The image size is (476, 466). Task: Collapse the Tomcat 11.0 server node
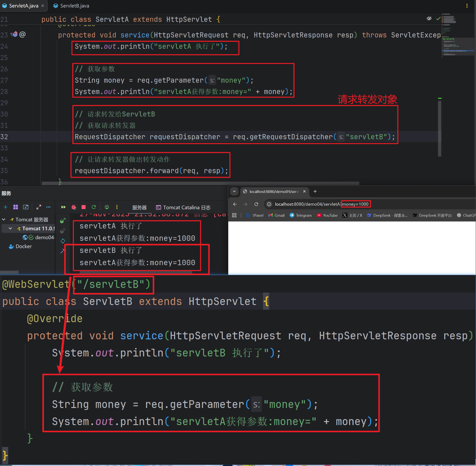click(10, 228)
